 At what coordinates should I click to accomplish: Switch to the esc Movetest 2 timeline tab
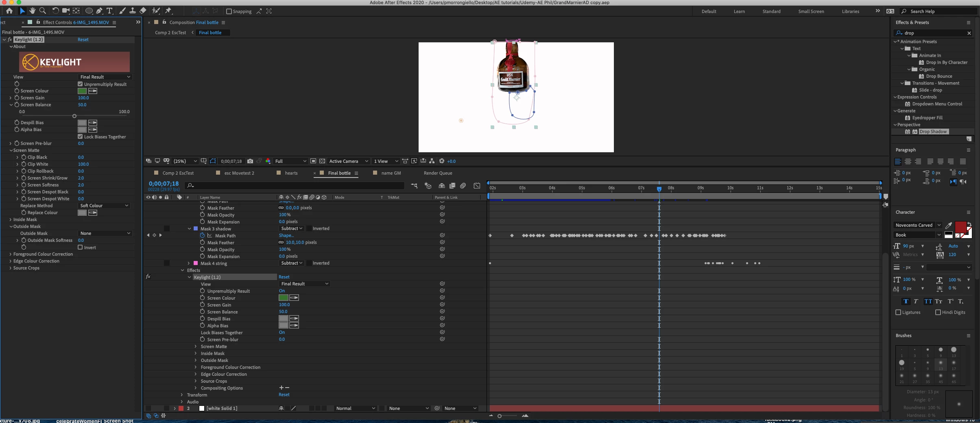point(239,173)
